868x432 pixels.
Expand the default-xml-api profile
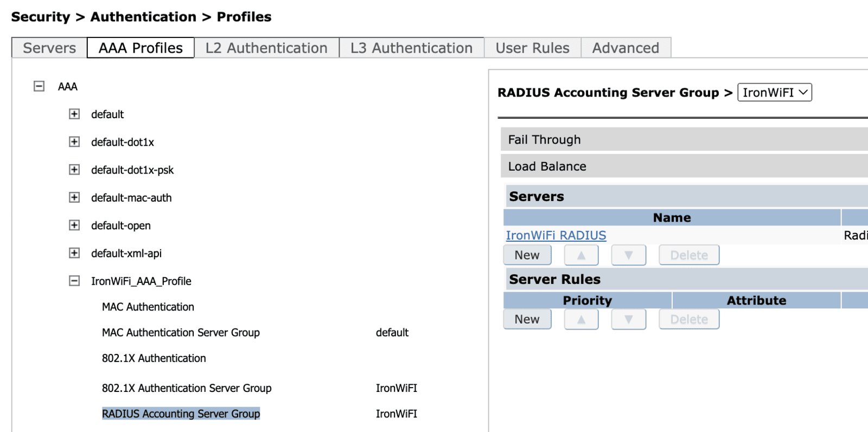[74, 253]
